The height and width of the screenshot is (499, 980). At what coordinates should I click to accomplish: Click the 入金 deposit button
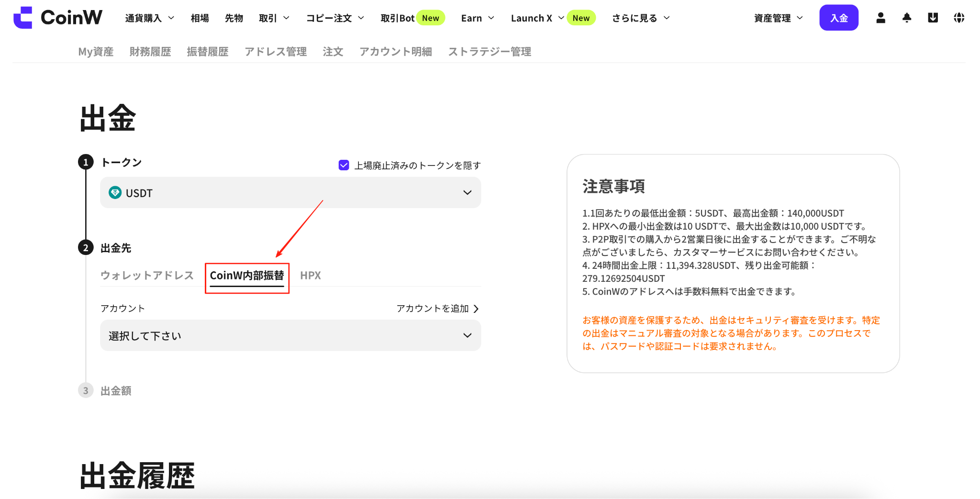point(839,18)
